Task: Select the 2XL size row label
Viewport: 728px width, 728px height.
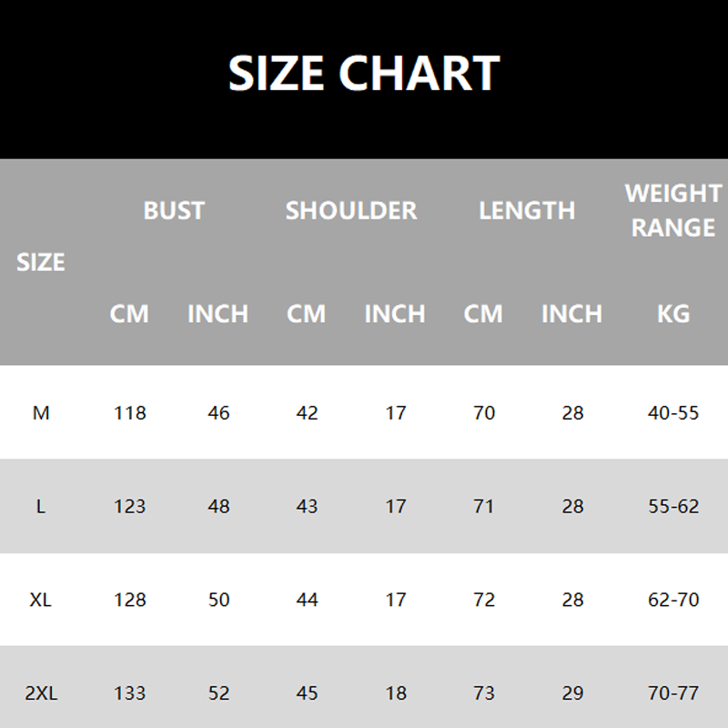Action: [41, 693]
